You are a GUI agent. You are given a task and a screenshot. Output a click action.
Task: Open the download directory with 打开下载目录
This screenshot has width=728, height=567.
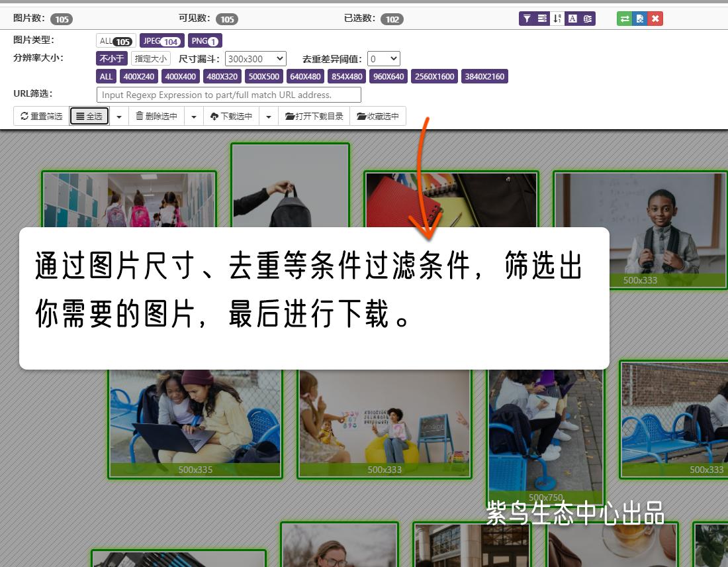[314, 116]
